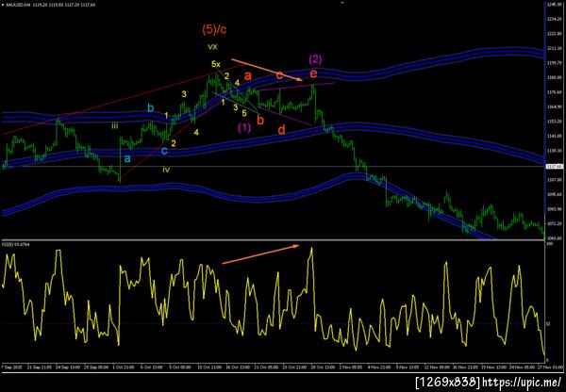Click the orange b wave label

(260, 120)
